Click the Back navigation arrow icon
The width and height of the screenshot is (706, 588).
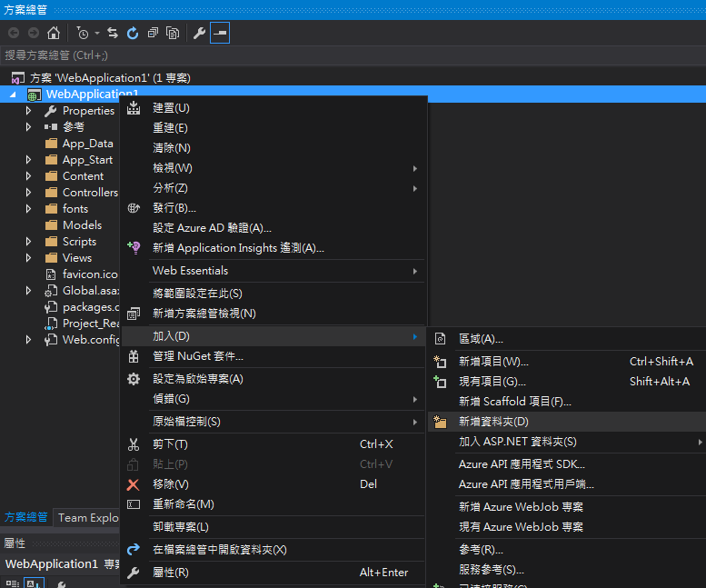[14, 33]
